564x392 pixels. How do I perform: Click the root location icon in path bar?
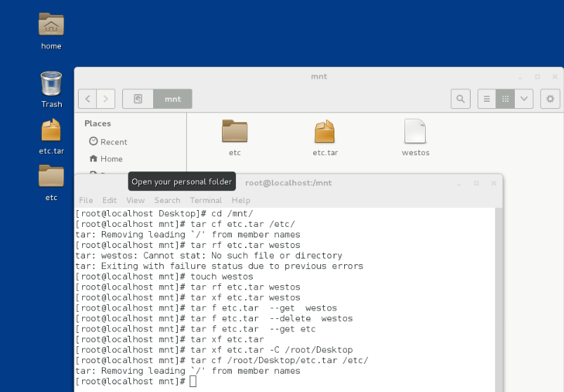coord(138,98)
